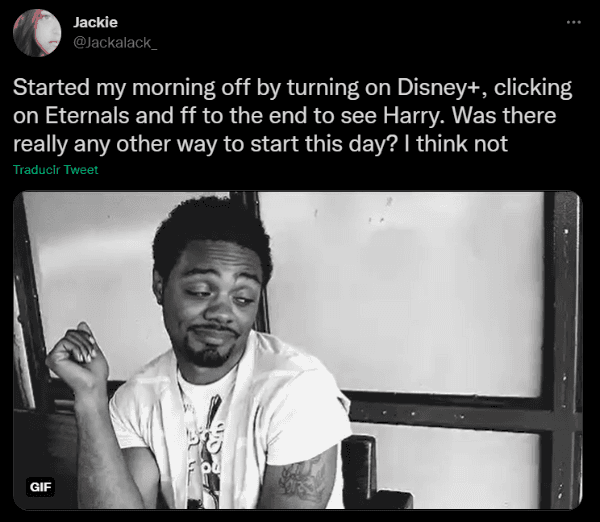Viewport: 600px width, 522px height.
Task: Click the word Tweet in Traducir Tweet
Action: (81, 170)
